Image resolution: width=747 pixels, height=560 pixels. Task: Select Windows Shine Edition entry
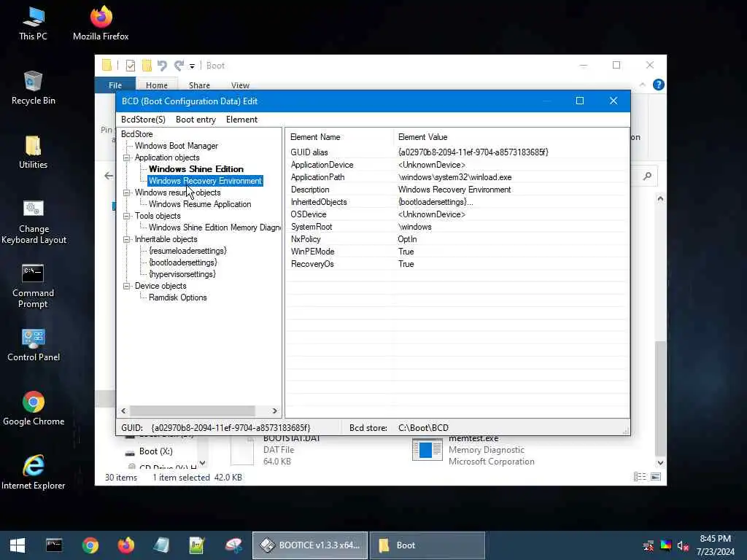coord(196,169)
